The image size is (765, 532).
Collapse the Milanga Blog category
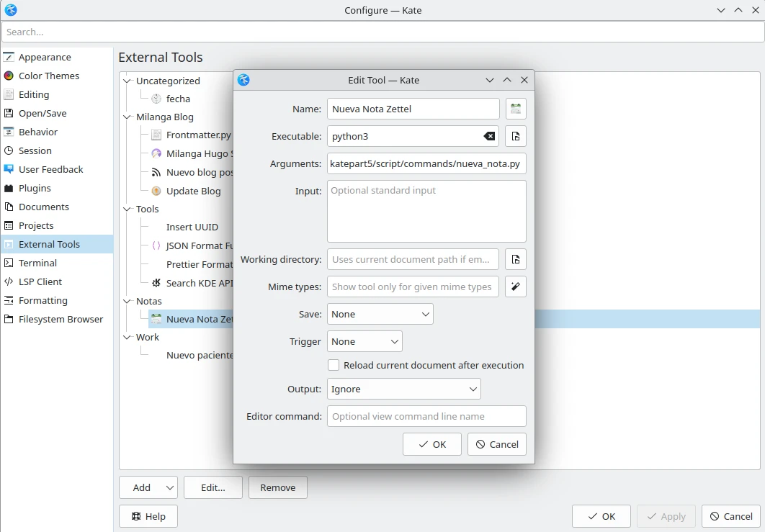click(x=127, y=117)
